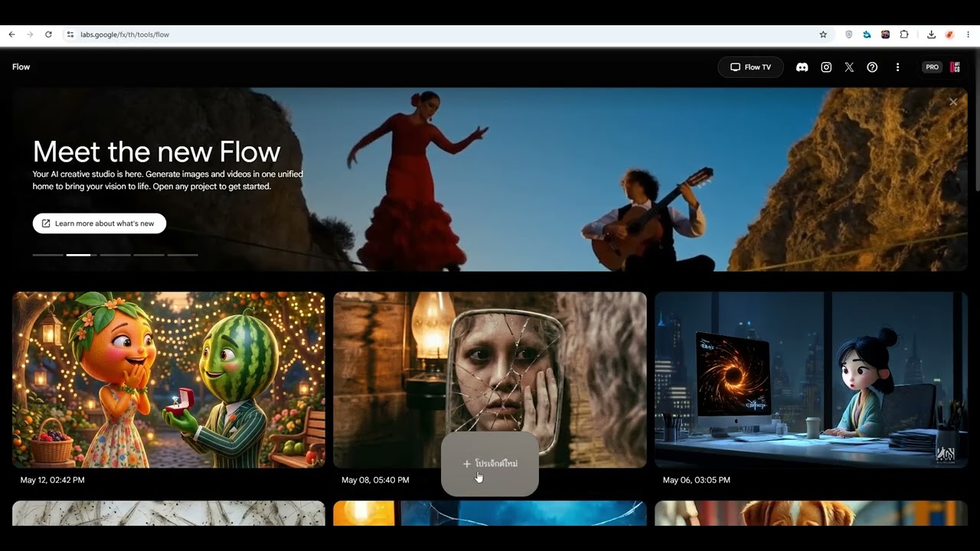Reload the page
The width and height of the screenshot is (980, 551).
48,34
